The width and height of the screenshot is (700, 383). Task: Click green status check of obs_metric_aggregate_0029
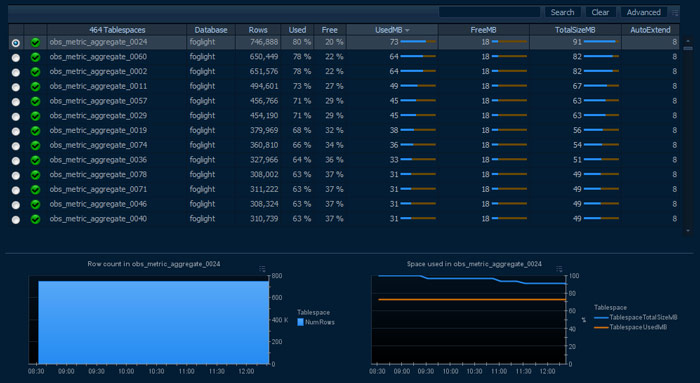[35, 116]
